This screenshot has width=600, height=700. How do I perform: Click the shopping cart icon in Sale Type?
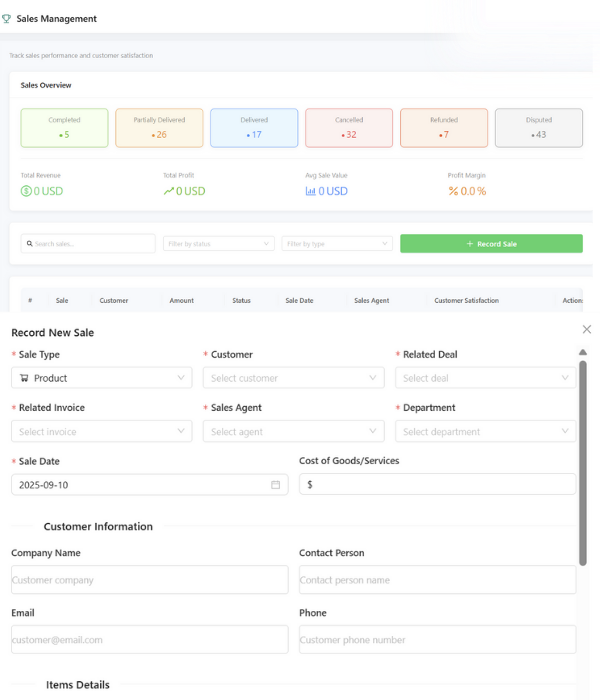[24, 378]
